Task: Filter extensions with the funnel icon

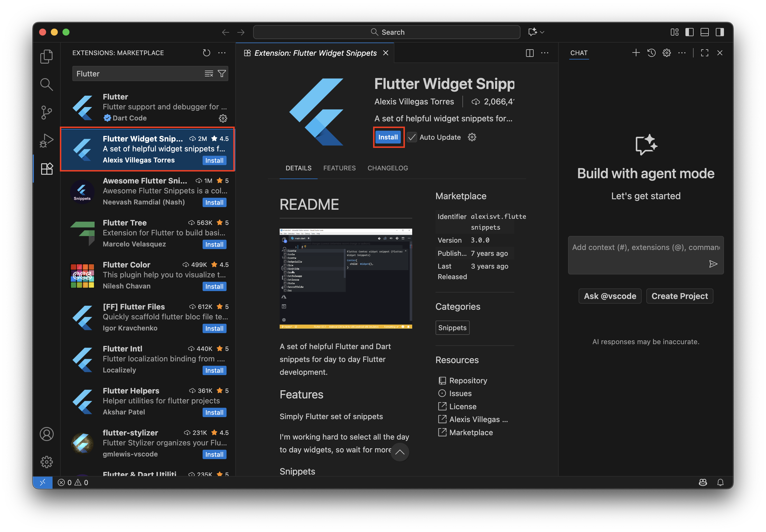Action: [222, 74]
